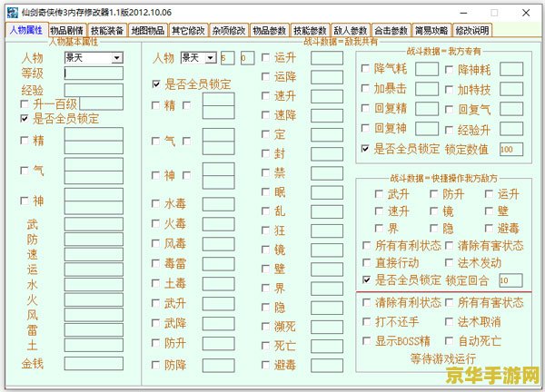Check the 经验升 checkbox
Screen dimensions: 545x392
click(449, 130)
